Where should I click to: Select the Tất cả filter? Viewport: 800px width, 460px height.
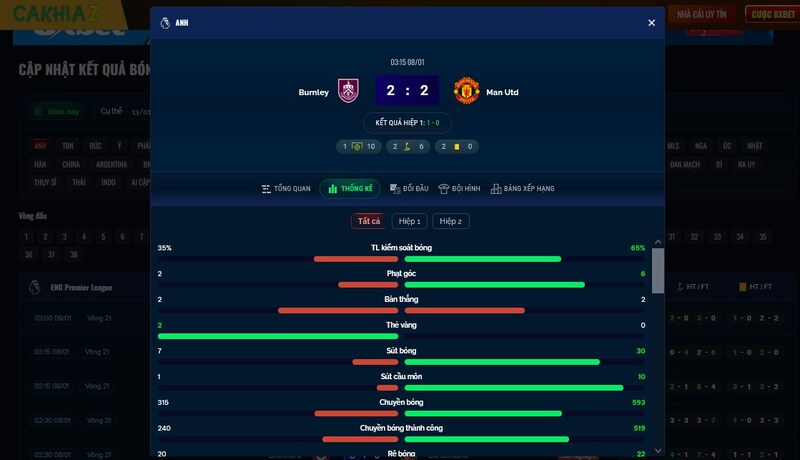click(x=368, y=221)
